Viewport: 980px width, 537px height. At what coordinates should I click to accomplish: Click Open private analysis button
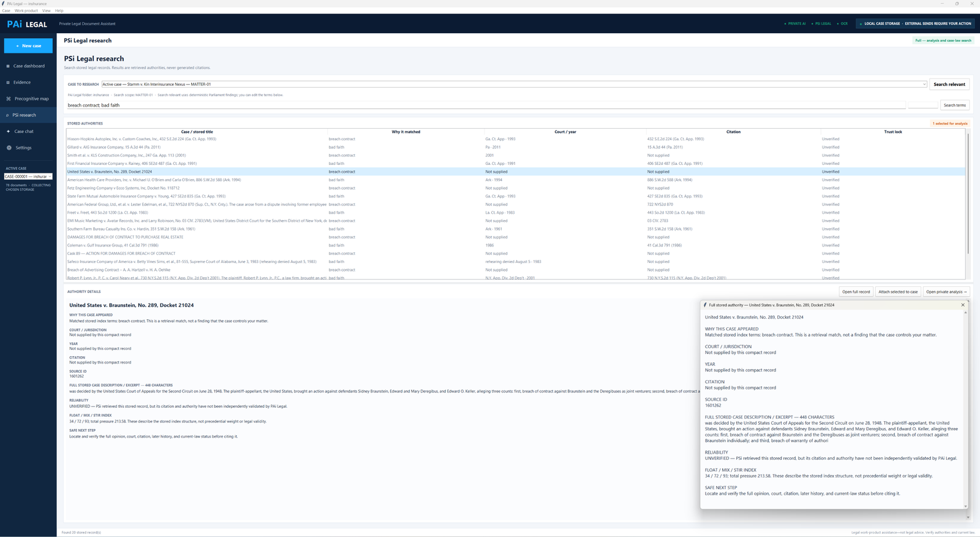click(x=946, y=292)
